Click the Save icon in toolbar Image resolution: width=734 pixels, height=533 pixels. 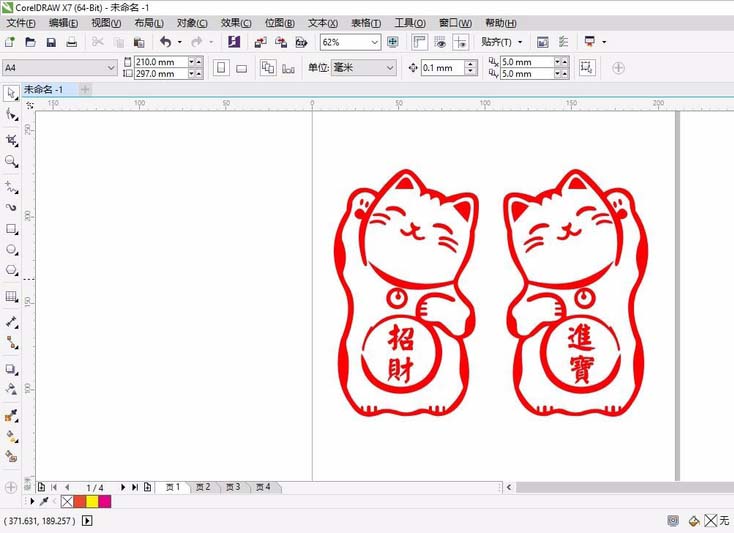click(51, 42)
